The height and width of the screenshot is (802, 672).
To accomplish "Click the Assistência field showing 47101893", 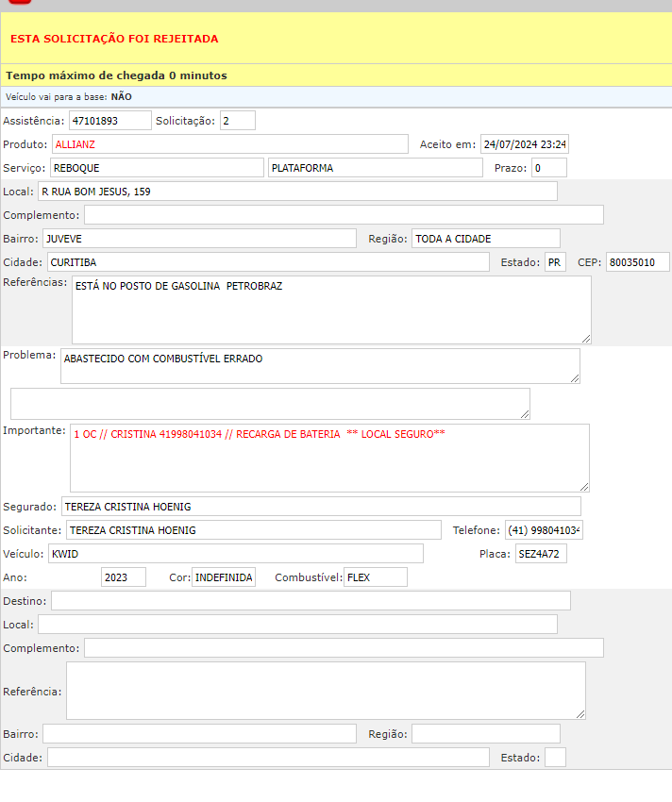I will coord(110,121).
